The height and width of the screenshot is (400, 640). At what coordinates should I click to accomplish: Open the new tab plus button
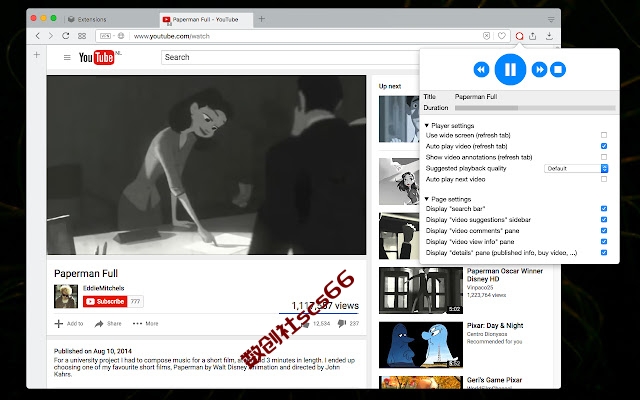pyautogui.click(x=262, y=19)
